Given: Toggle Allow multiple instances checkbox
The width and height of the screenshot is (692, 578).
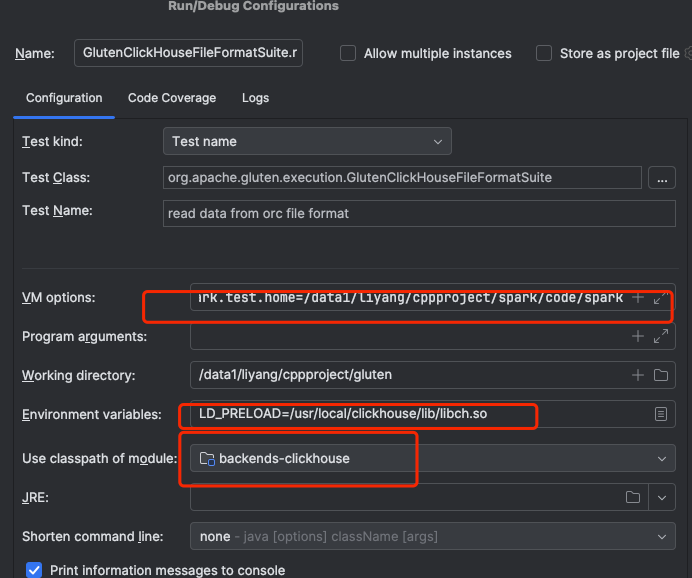Looking at the screenshot, I should pos(348,53).
